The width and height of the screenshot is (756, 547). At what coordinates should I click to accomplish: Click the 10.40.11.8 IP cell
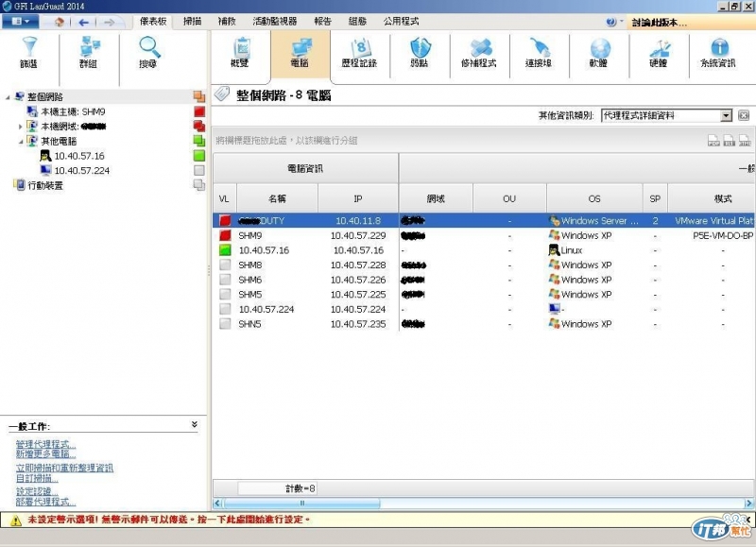[x=358, y=221]
